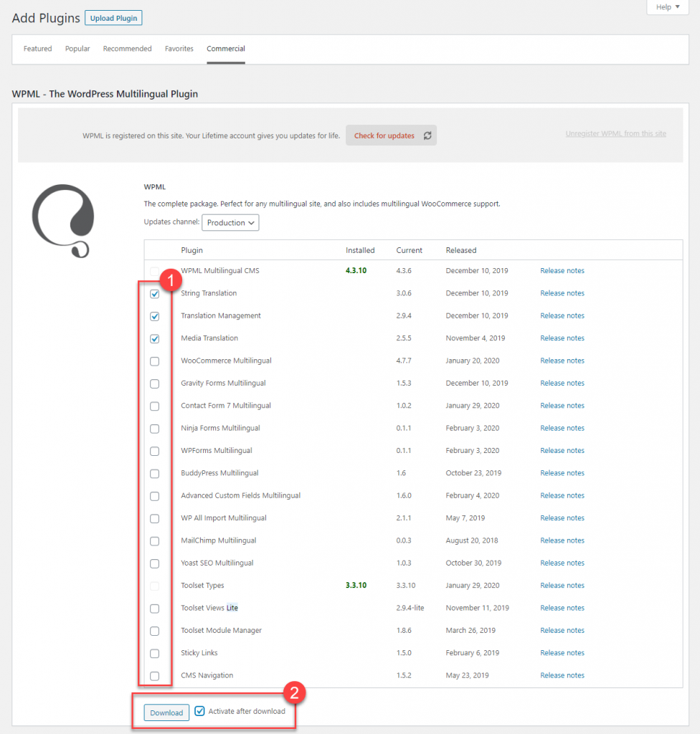Click the 'Toolset Views Lite' plugin name
Image resolution: width=700 pixels, height=734 pixels.
tap(209, 608)
